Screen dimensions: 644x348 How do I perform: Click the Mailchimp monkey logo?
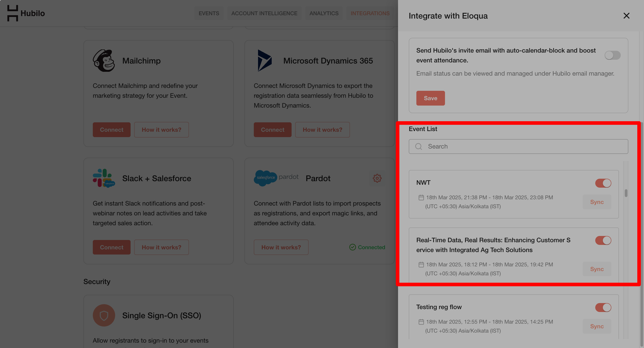click(104, 61)
